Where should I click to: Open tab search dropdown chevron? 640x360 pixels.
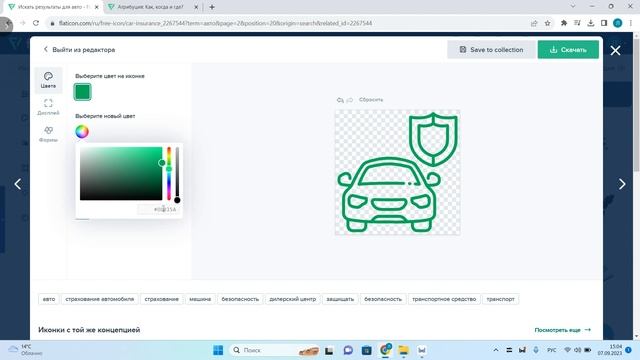tap(573, 7)
